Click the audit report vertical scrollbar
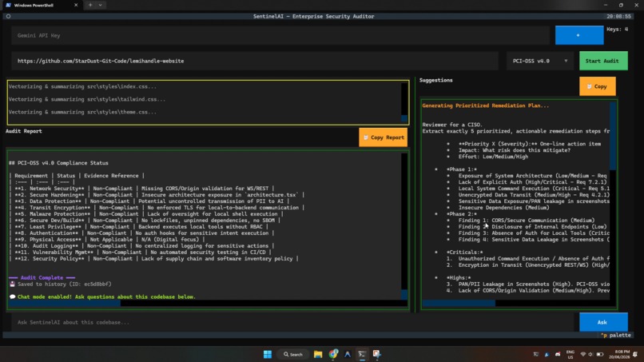 pos(404,226)
